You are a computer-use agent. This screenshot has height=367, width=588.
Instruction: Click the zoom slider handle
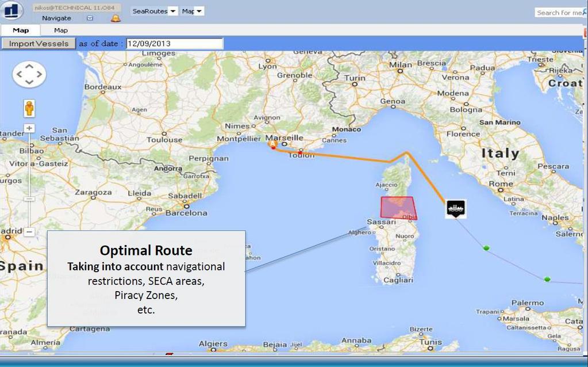click(x=29, y=198)
